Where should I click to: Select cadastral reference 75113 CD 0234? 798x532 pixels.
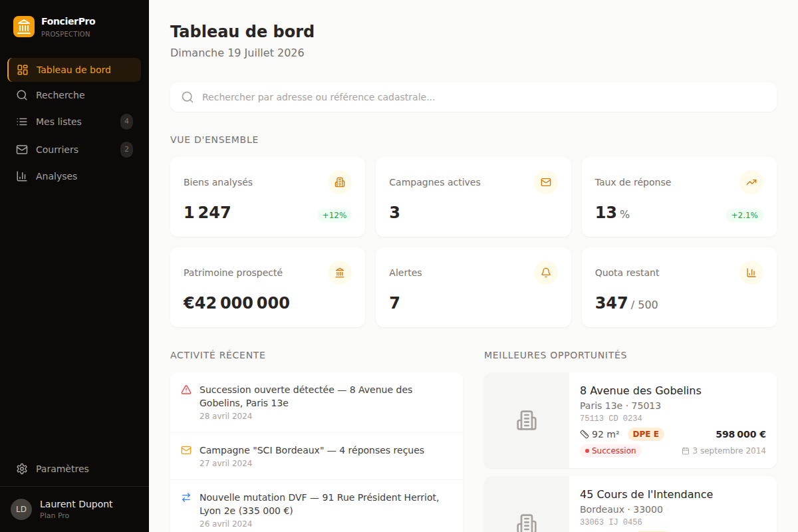point(611,418)
